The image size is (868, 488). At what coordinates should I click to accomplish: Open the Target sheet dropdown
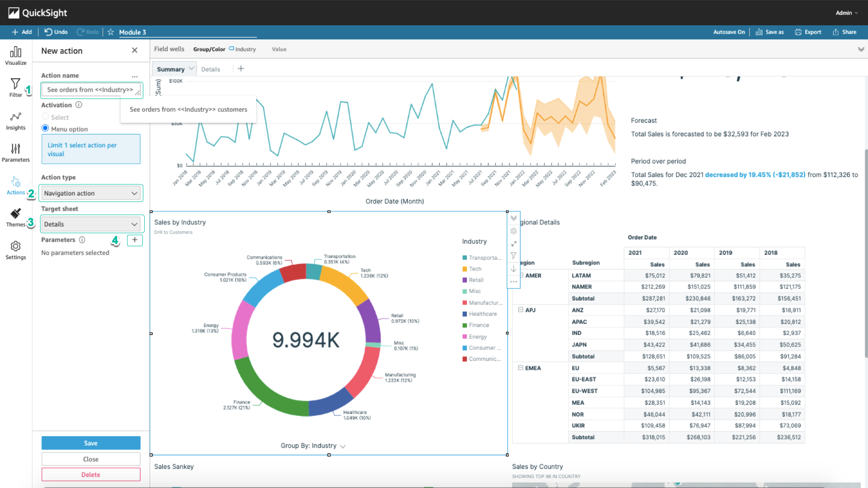91,224
